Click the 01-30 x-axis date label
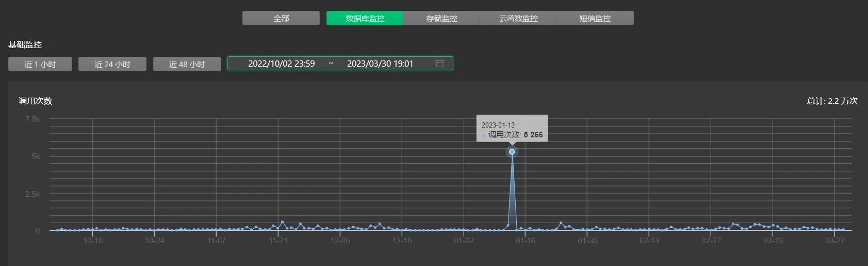868x266 pixels. click(x=587, y=241)
